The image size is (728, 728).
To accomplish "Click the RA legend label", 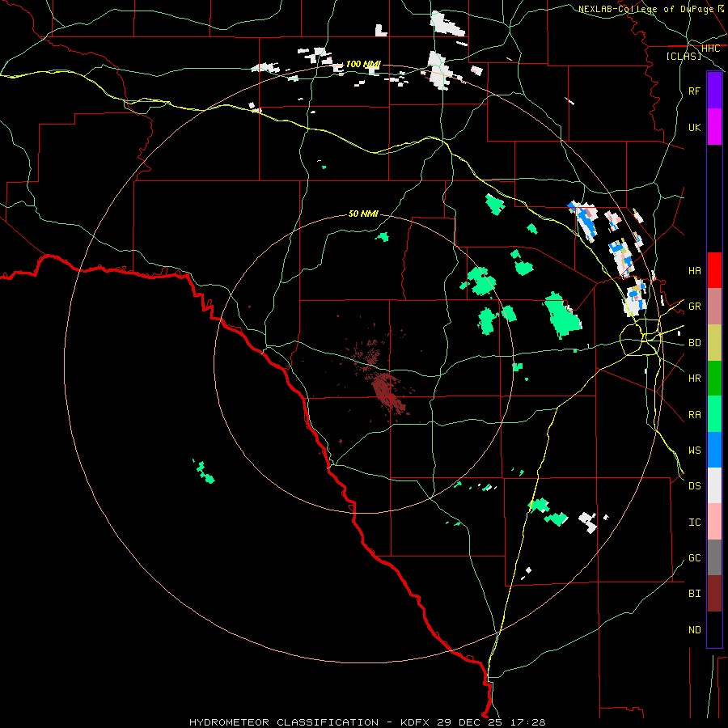I will tap(694, 415).
